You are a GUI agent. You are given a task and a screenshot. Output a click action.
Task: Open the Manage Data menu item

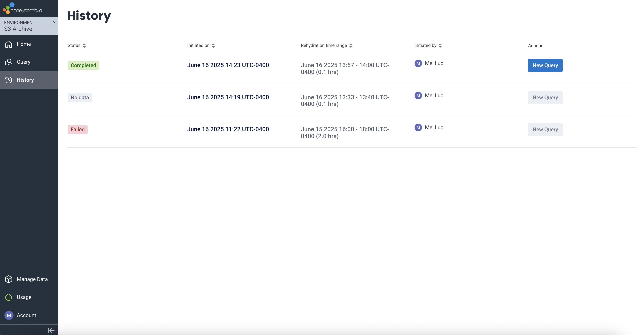[29, 279]
